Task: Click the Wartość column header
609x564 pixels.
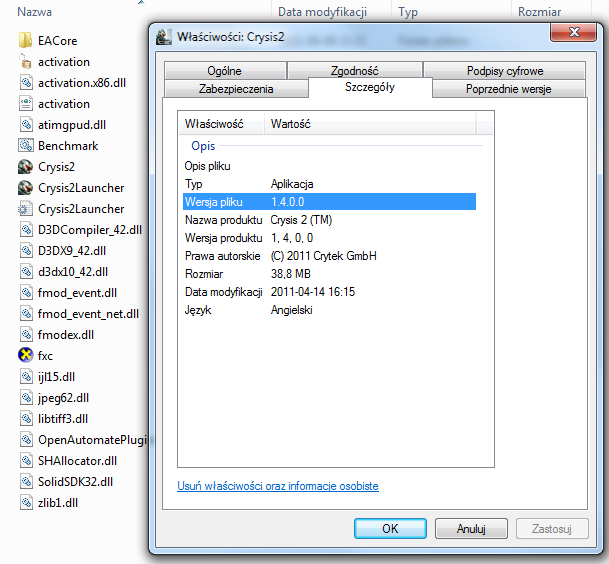Action: pyautogui.click(x=370, y=124)
